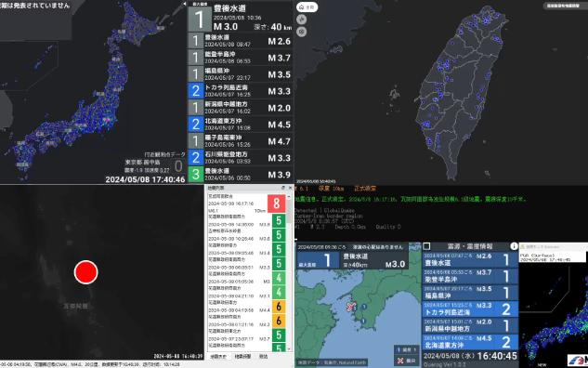Undock the earthquake list panel with float icon
This screenshot has width=588, height=368.
[283, 188]
